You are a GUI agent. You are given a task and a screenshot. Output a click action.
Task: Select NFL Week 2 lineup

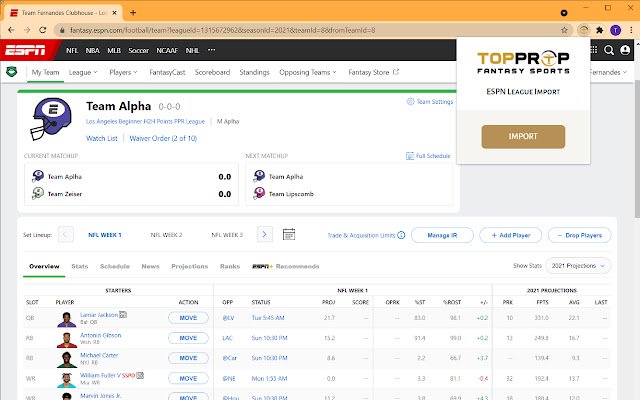click(166, 235)
